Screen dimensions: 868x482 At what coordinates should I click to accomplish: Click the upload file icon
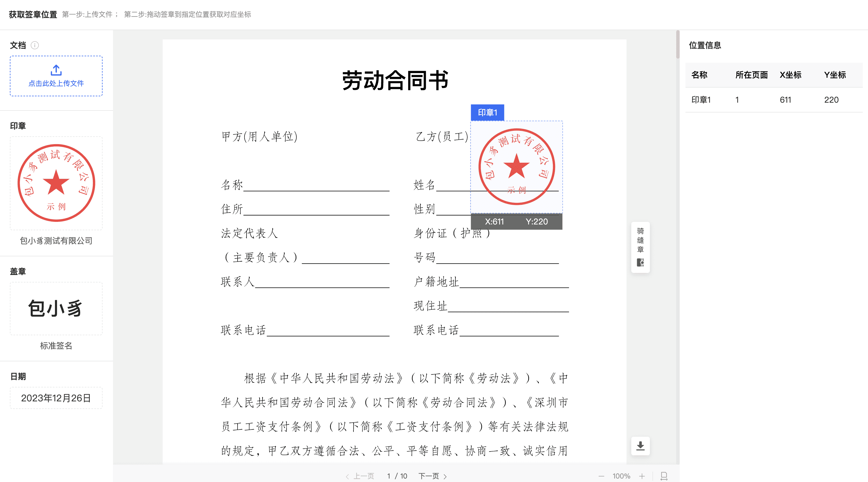(56, 70)
